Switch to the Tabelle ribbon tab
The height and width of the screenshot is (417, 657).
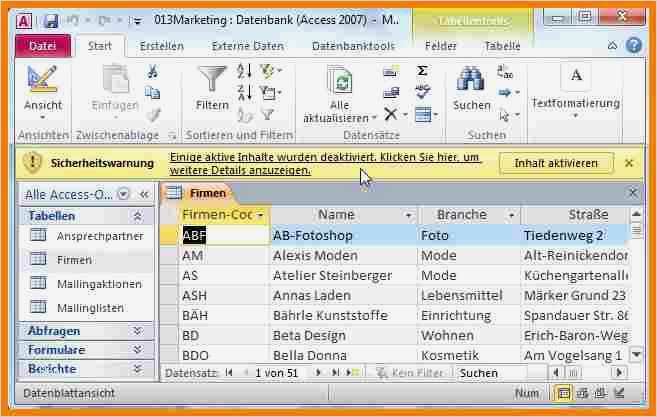coord(502,46)
